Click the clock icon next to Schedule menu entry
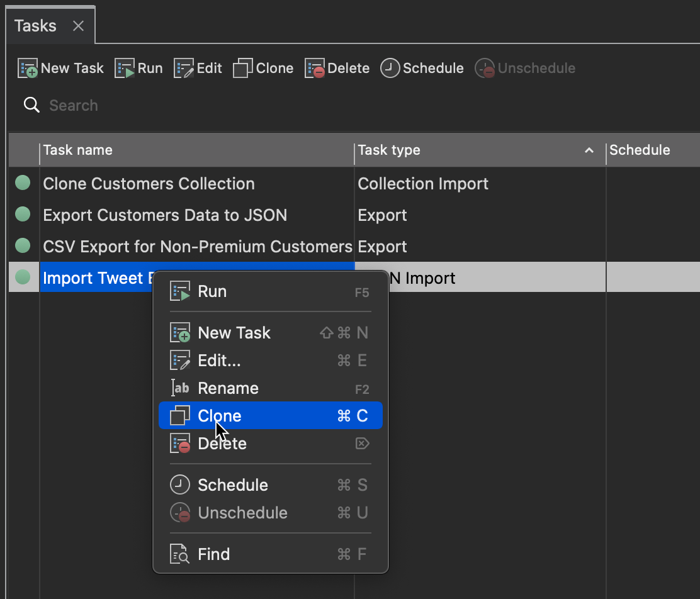700x599 pixels. [x=179, y=484]
